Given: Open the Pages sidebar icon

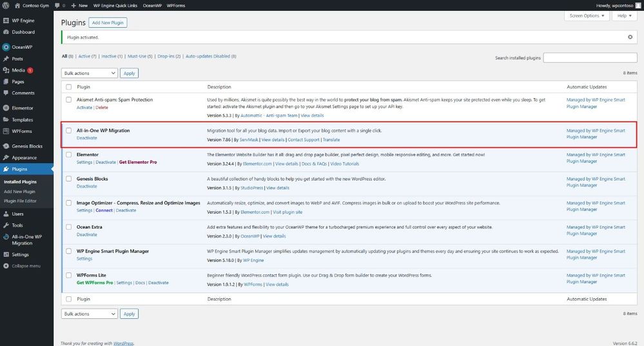Looking at the screenshot, I should pos(6,81).
